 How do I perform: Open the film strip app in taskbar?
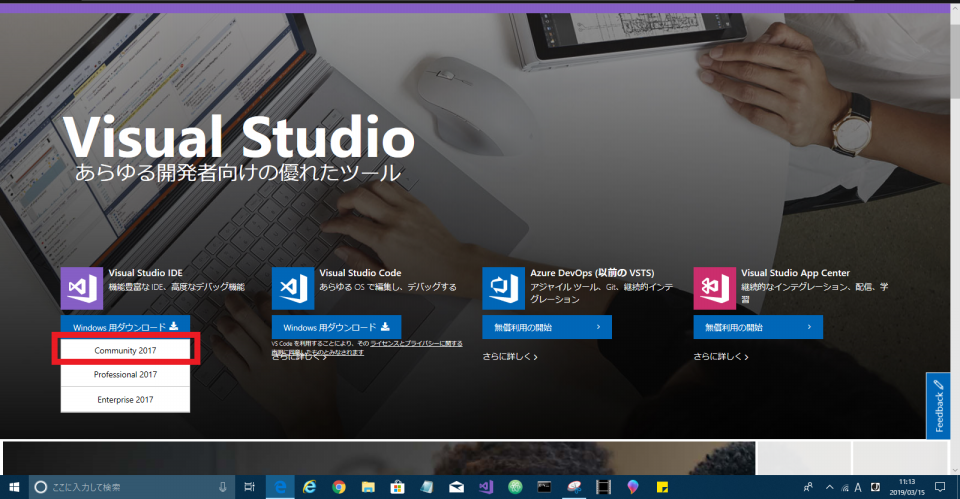click(x=604, y=487)
